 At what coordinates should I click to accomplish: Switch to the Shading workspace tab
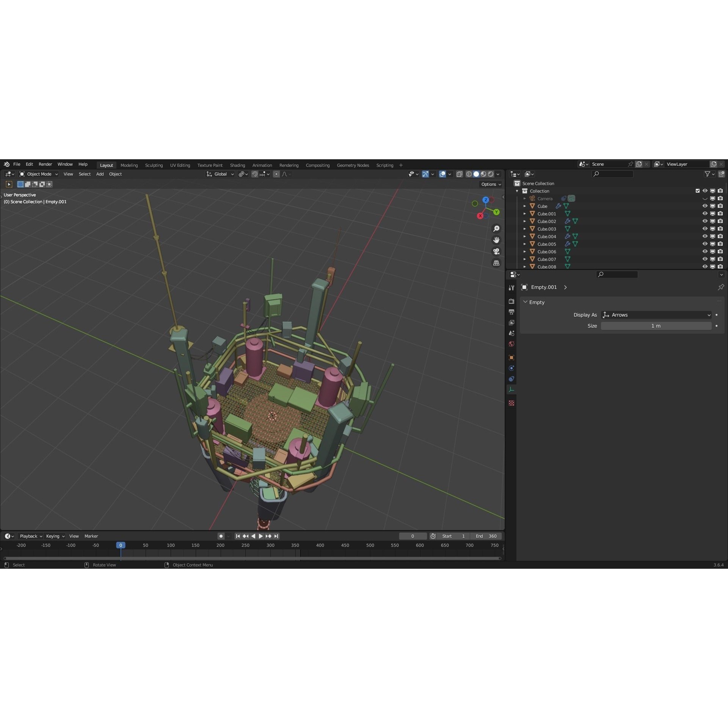coord(237,165)
